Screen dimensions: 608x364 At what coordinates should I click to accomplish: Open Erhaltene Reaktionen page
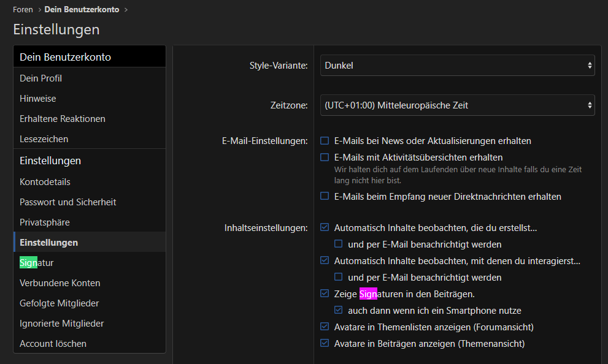tap(63, 119)
